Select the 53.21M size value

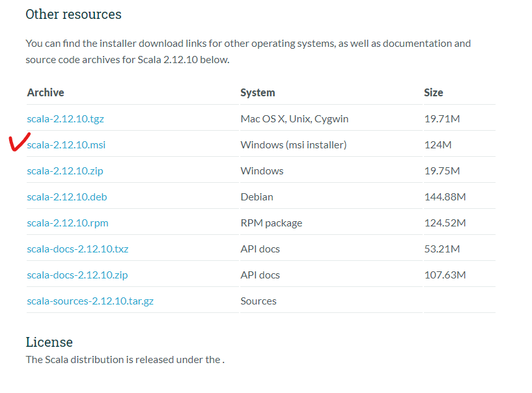(442, 249)
